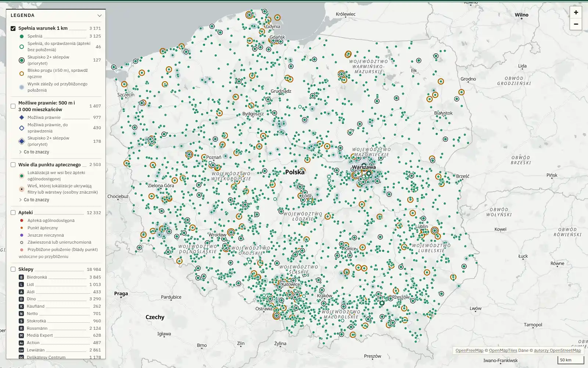Click the Kaufland K store icon
The image size is (588, 368).
[21, 306]
